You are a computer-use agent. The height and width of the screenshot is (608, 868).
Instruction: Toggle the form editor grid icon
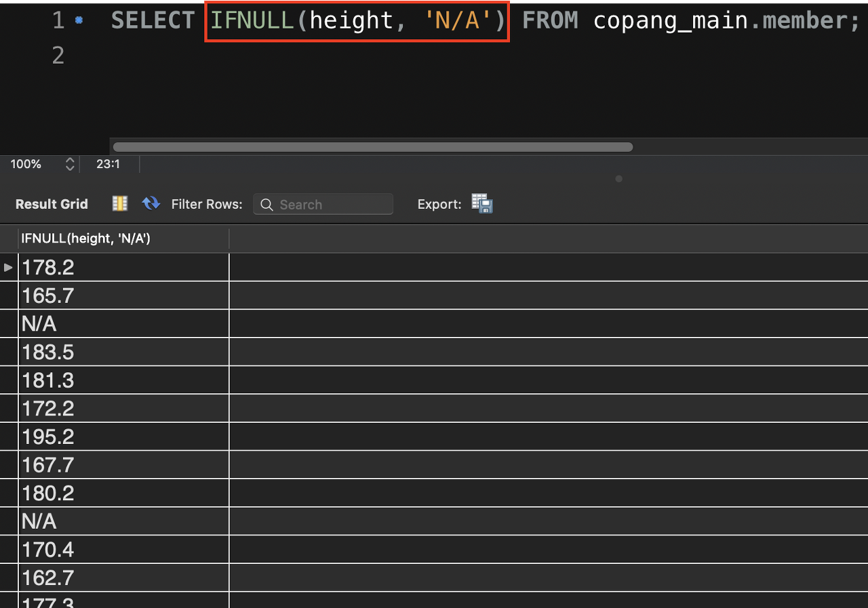tap(120, 203)
